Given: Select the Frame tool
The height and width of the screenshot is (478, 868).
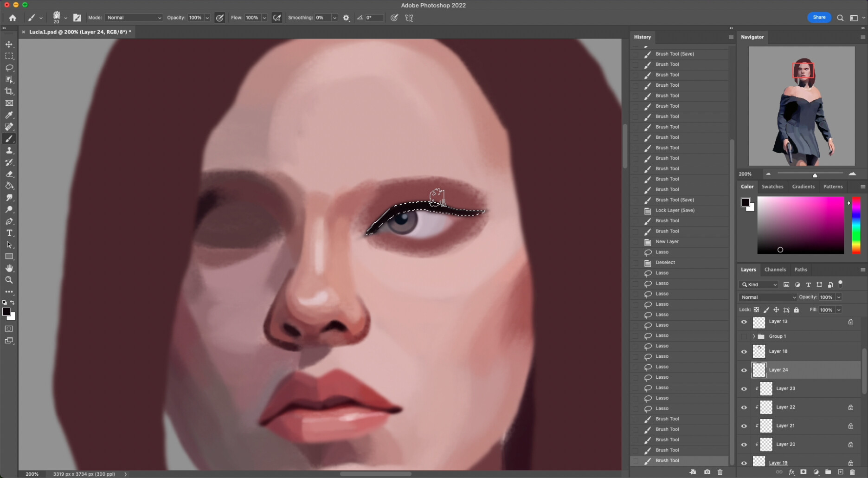Looking at the screenshot, I should [x=9, y=103].
